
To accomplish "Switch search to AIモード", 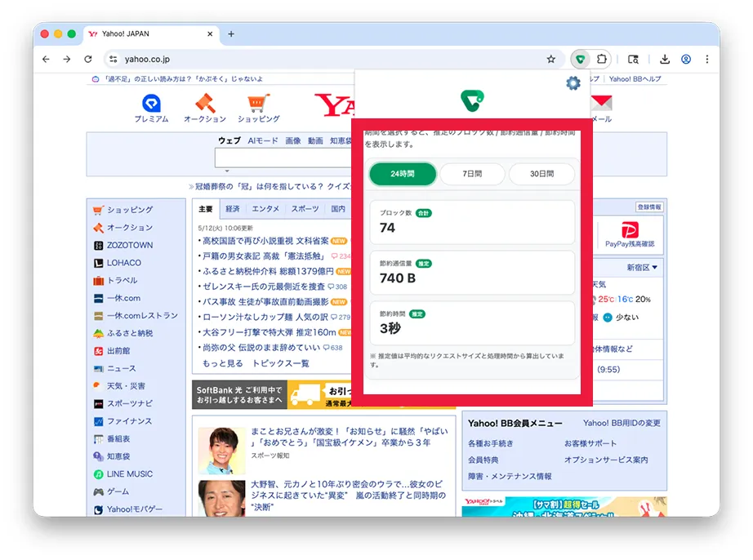I will (263, 140).
